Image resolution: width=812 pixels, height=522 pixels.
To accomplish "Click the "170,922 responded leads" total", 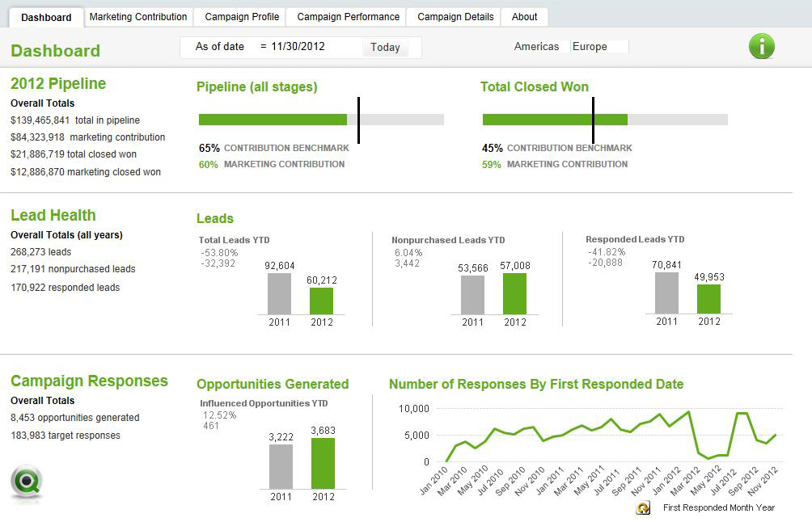I will 66,287.
